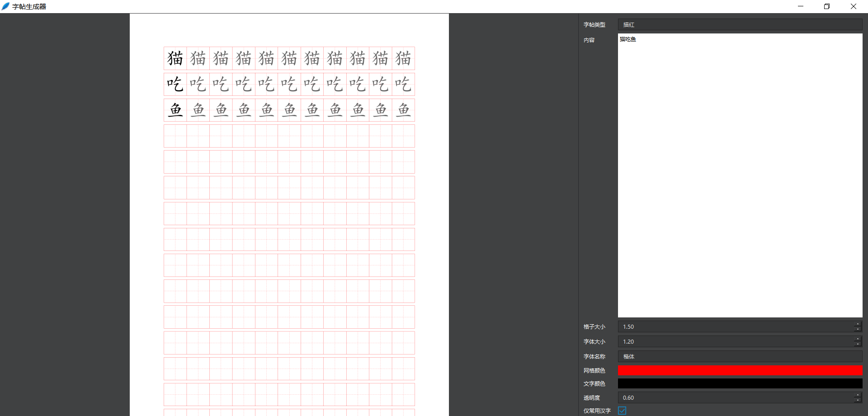Increase 字体大小 with the up arrow
The image size is (868, 416).
[x=858, y=339]
